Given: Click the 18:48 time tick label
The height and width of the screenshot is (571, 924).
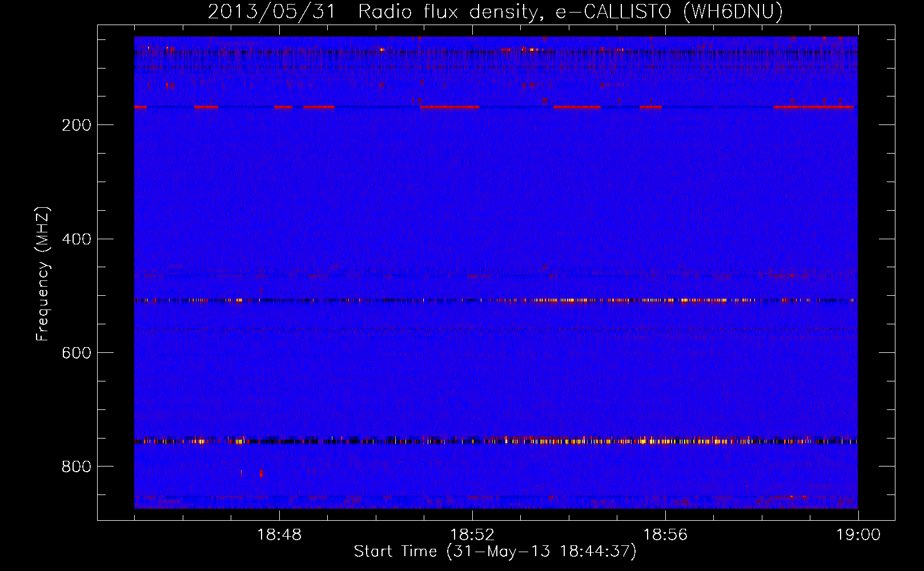Looking at the screenshot, I should click(279, 535).
